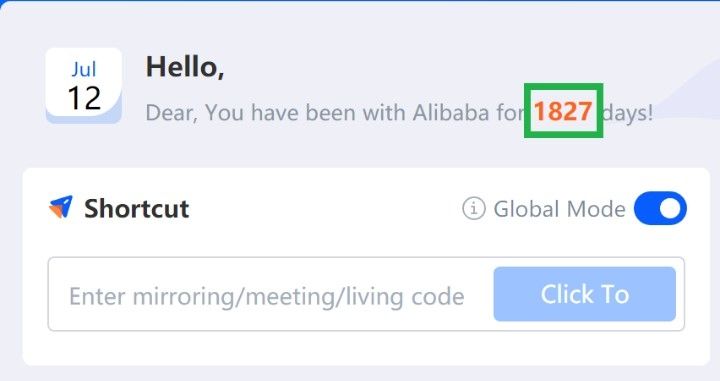Click the Global Mode label text
Screen dimensions: 720x381
(x=559, y=209)
